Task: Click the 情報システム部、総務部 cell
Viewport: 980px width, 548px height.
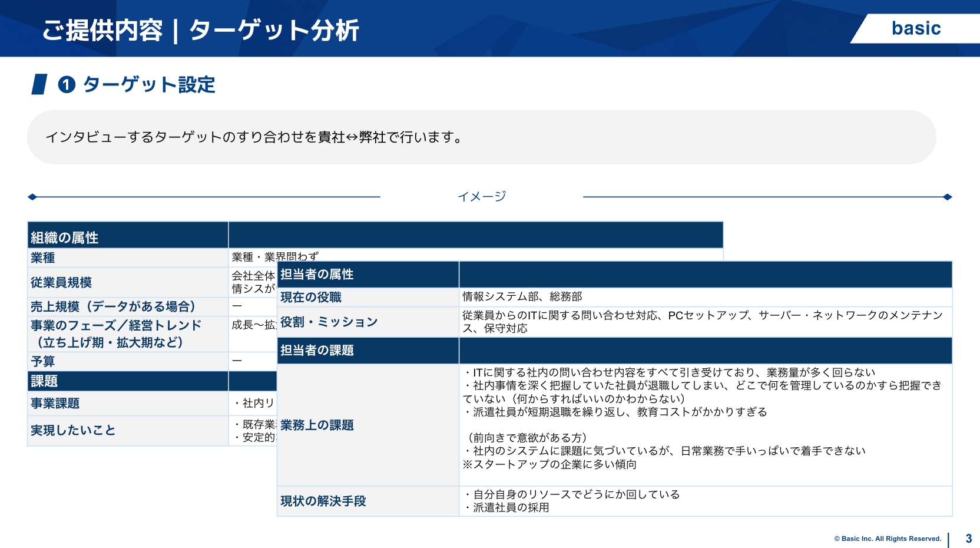Action: click(522, 296)
